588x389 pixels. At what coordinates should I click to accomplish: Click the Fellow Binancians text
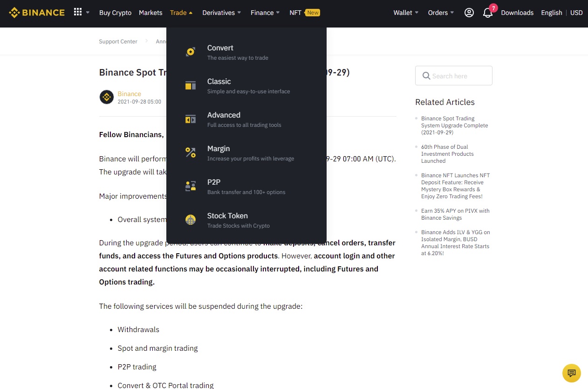[x=131, y=135]
